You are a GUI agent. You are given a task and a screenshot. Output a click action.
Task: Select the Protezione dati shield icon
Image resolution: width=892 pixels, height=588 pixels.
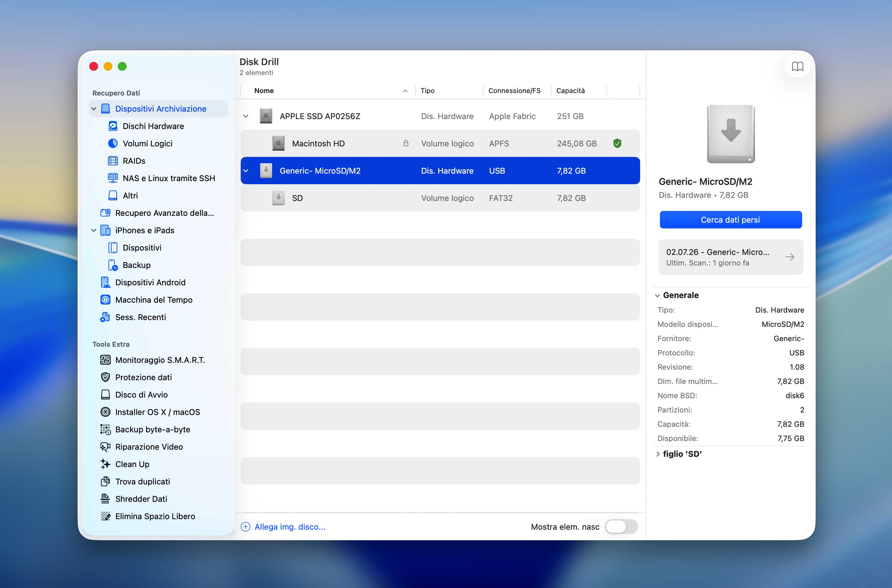(x=105, y=377)
